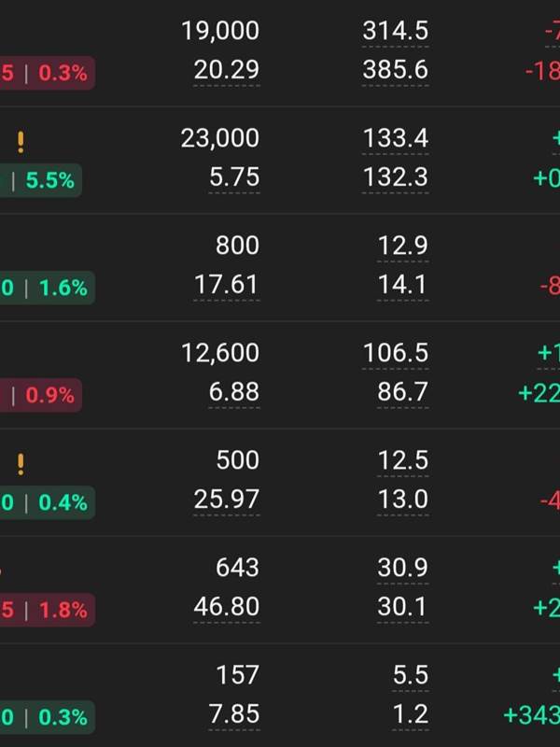Tap the red 1.8% change badge
The width and height of the screenshot is (560, 747).
tap(47, 610)
